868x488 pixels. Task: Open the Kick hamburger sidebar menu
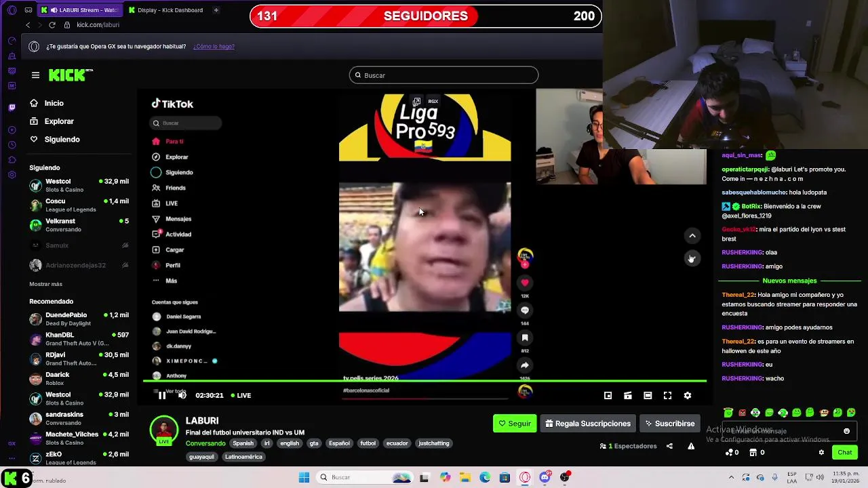coord(35,75)
